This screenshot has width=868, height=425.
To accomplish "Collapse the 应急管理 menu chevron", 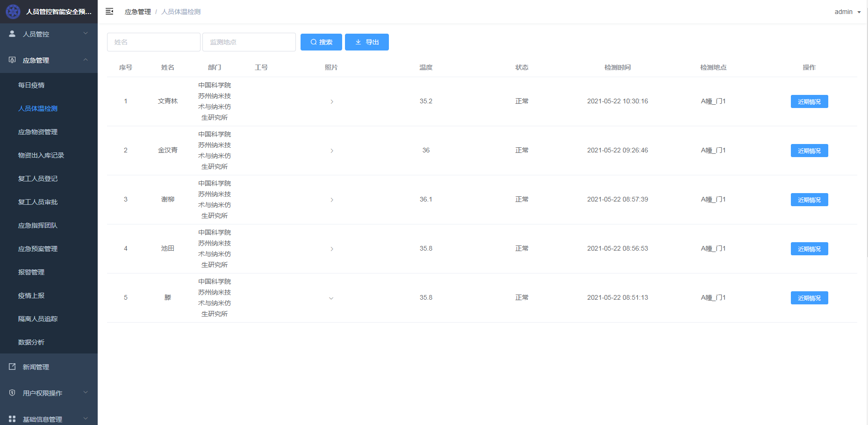I will coord(86,60).
